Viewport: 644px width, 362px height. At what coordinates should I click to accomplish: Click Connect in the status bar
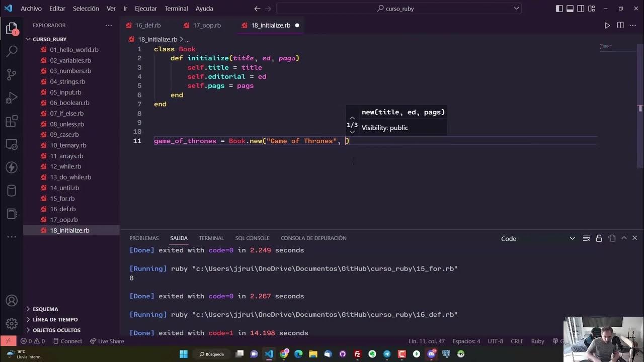tap(67, 341)
